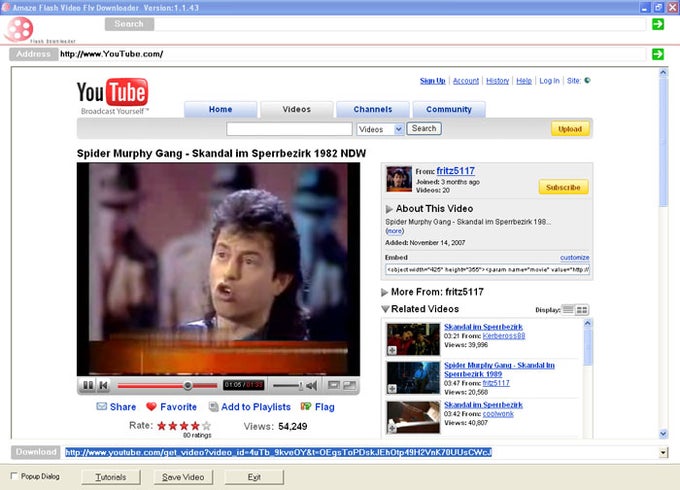Click the green go arrow beside Search field
Image resolution: width=680 pixels, height=490 pixels.
click(658, 24)
